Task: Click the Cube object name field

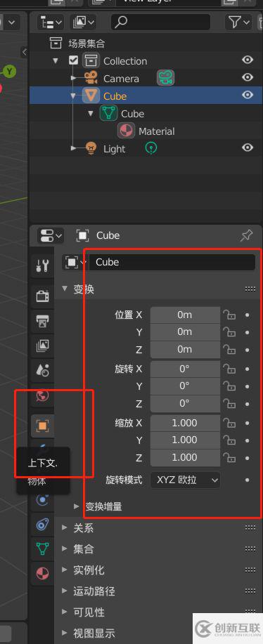Action: [x=172, y=262]
